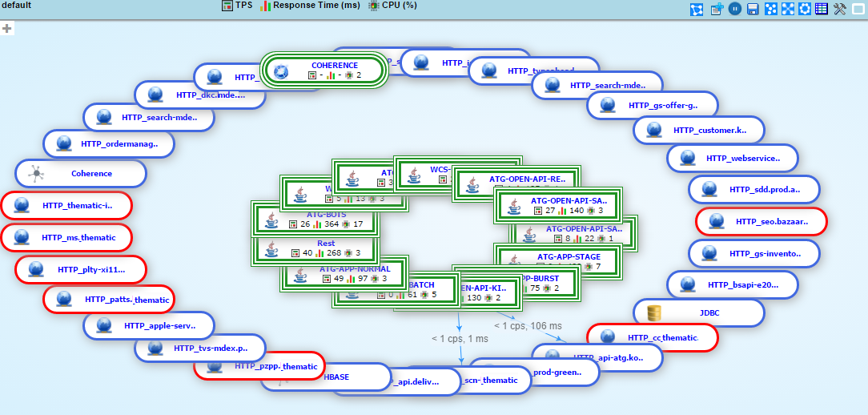Select the HTTP_gs-invento.. node
The image size is (868, 415).
point(754,254)
